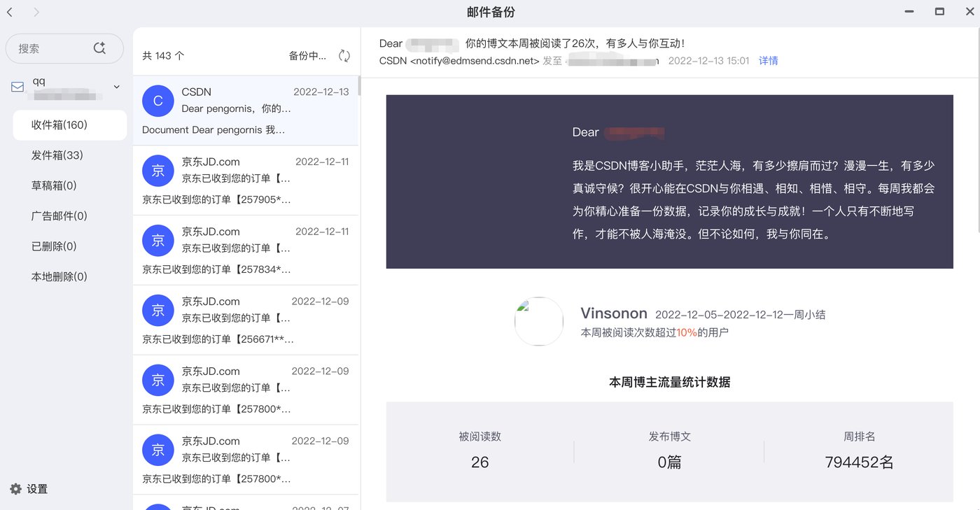Open JD email with order 256671
Viewport: 980px width, 510px height.
[245, 320]
